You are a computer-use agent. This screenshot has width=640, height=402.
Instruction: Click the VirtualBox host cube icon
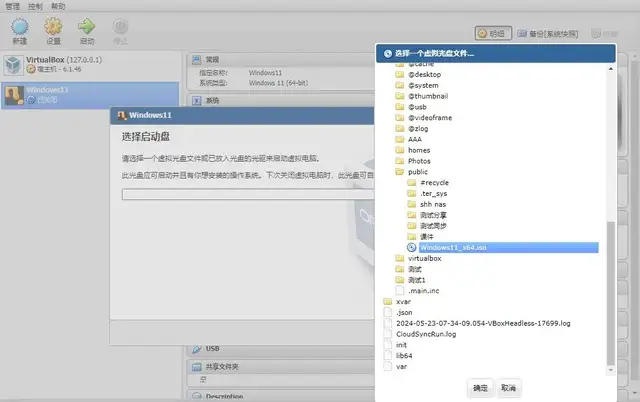pyautogui.click(x=13, y=64)
